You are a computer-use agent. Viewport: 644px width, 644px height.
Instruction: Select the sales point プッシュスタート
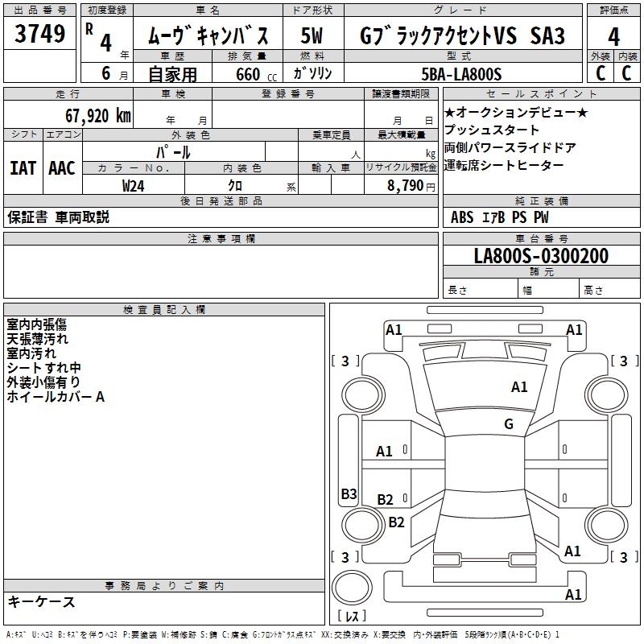pyautogui.click(x=492, y=130)
